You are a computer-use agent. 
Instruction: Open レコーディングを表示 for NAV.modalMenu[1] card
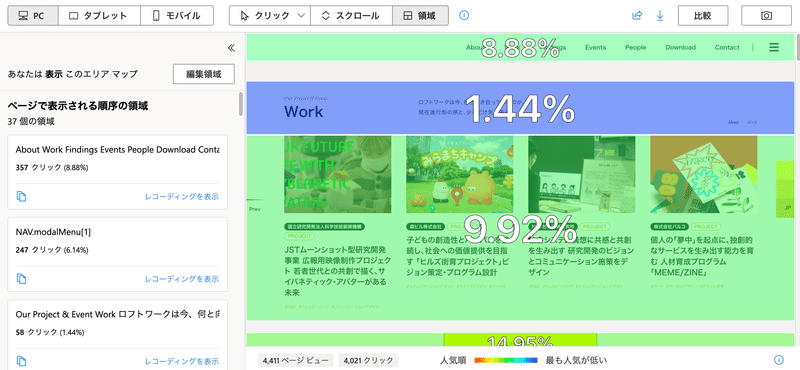coord(182,279)
